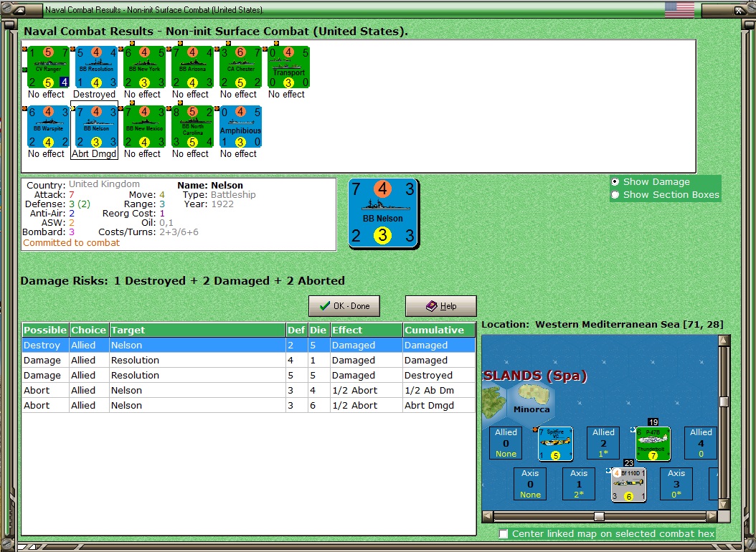Select the Amphibious unit counter
The image size is (756, 552).
tap(240, 127)
